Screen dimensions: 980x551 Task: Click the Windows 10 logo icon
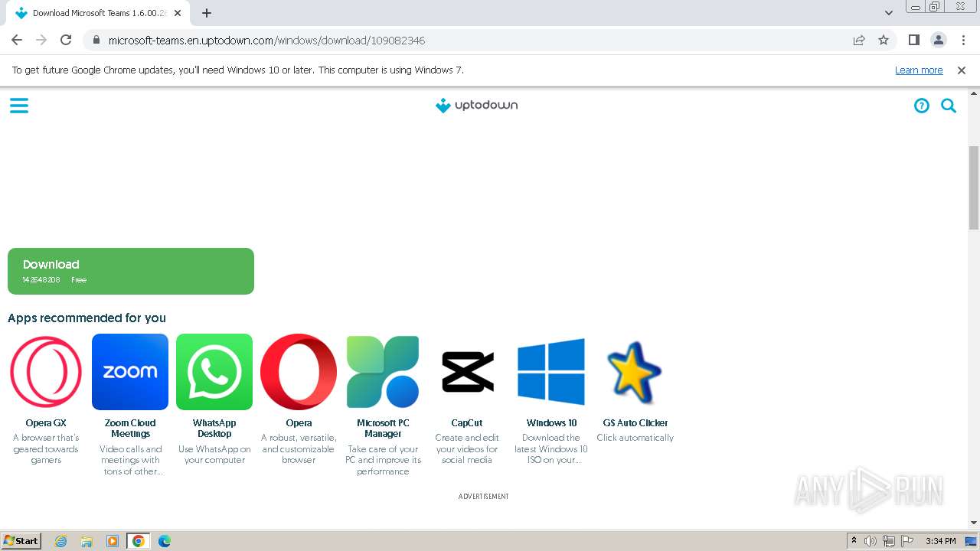551,372
